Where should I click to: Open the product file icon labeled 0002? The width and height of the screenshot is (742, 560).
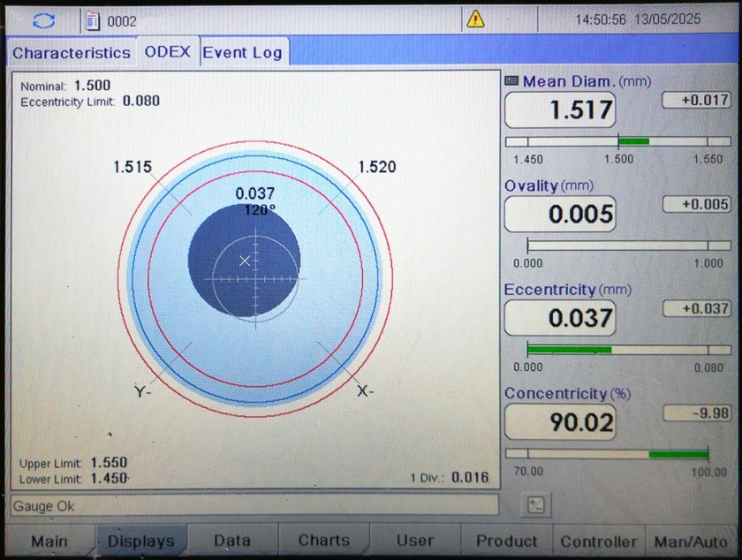(x=93, y=19)
